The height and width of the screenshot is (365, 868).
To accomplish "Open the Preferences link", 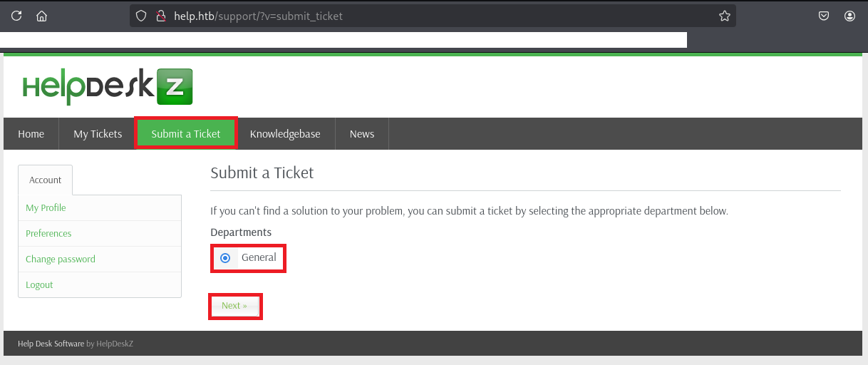I will click(x=48, y=233).
